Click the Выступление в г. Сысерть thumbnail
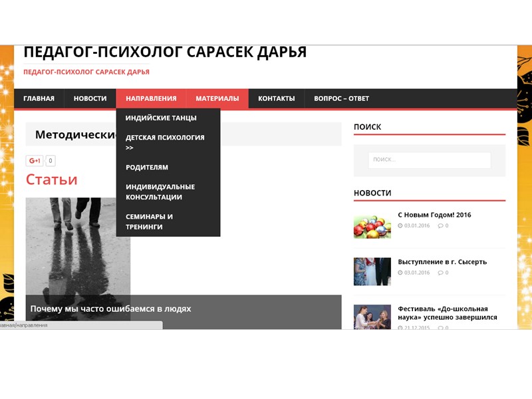The width and height of the screenshot is (532, 399). pyautogui.click(x=372, y=271)
